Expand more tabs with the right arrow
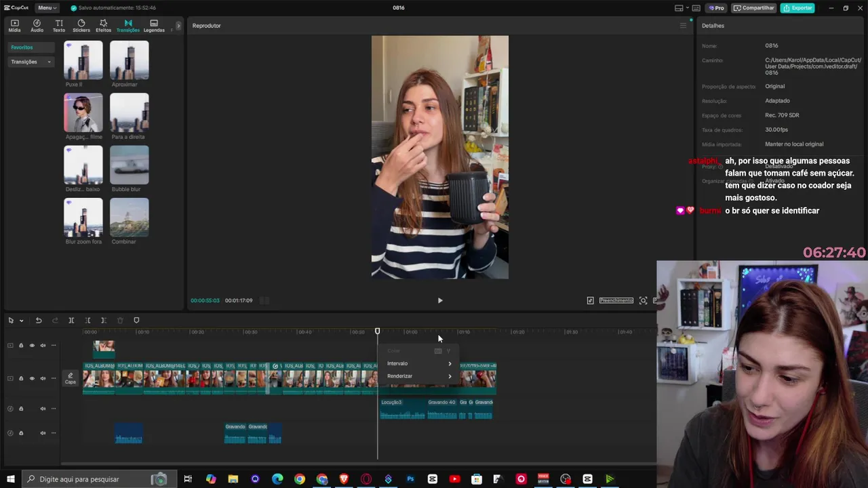This screenshot has height=488, width=868. pyautogui.click(x=178, y=26)
